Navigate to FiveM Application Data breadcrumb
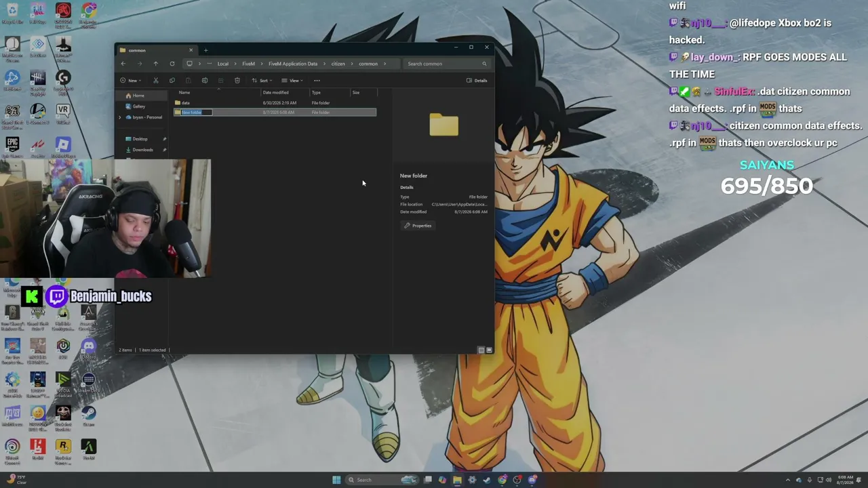Image resolution: width=868 pixels, height=488 pixels. point(293,64)
